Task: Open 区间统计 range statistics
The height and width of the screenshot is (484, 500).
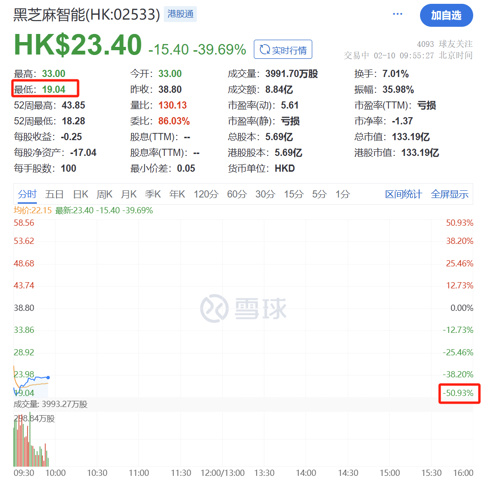Action: [403, 194]
